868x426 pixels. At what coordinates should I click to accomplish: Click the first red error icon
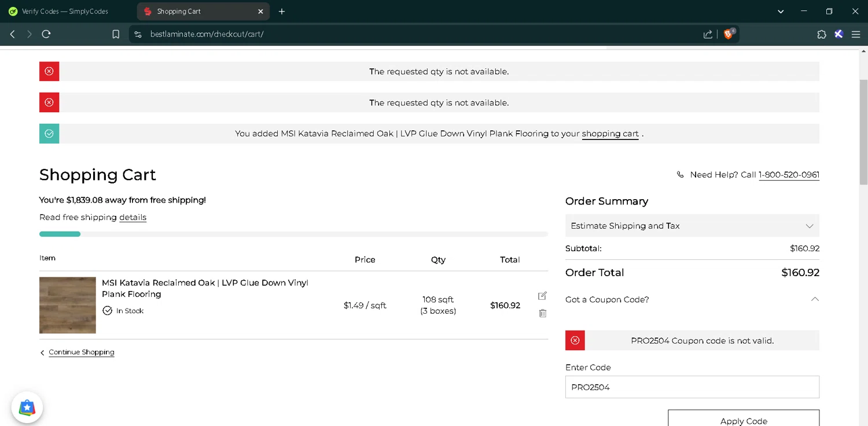coord(49,71)
